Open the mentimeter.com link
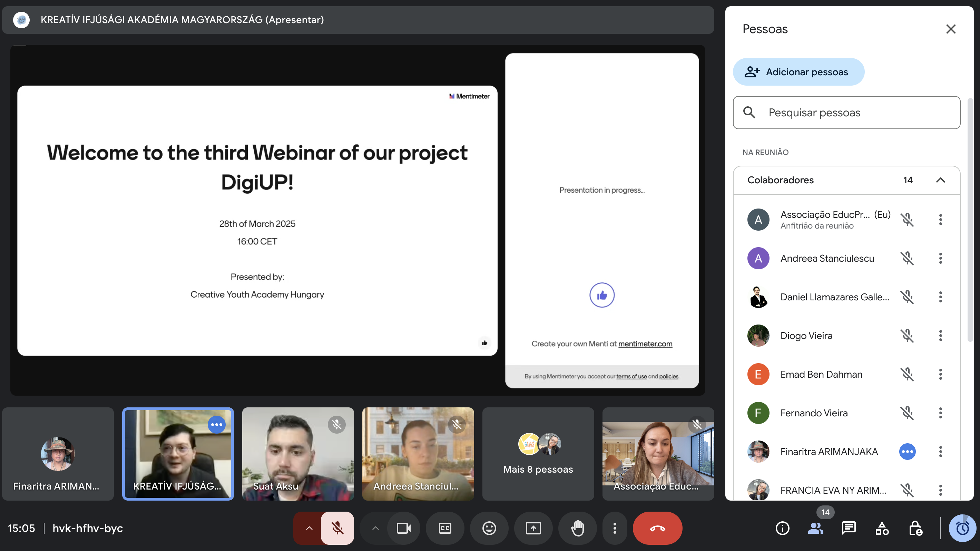Screen dimensions: 980x551 [645, 344]
